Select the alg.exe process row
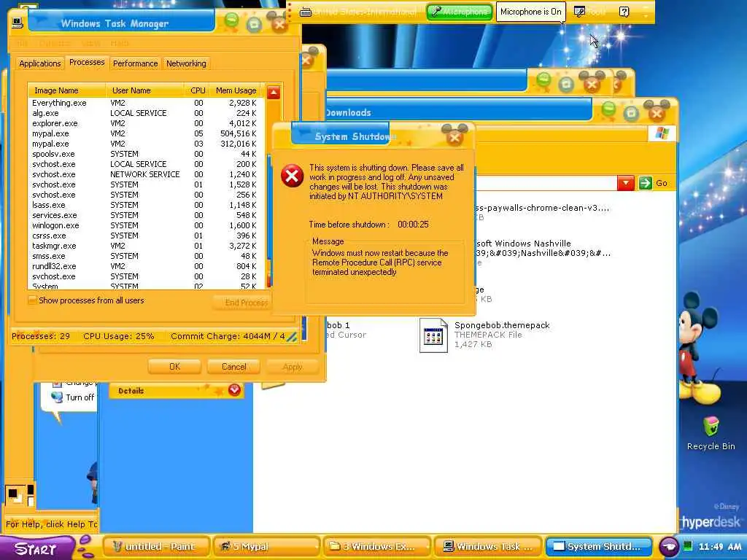747x560 pixels. [x=145, y=113]
